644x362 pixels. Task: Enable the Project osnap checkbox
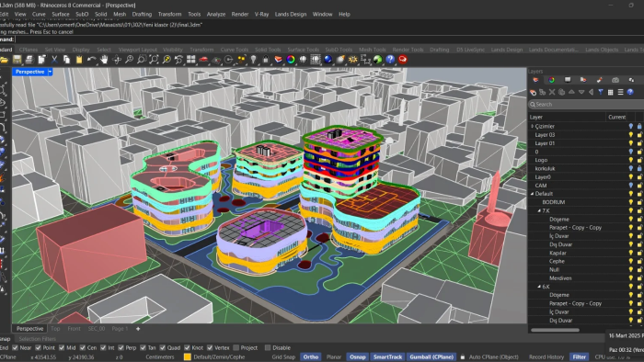(236, 347)
